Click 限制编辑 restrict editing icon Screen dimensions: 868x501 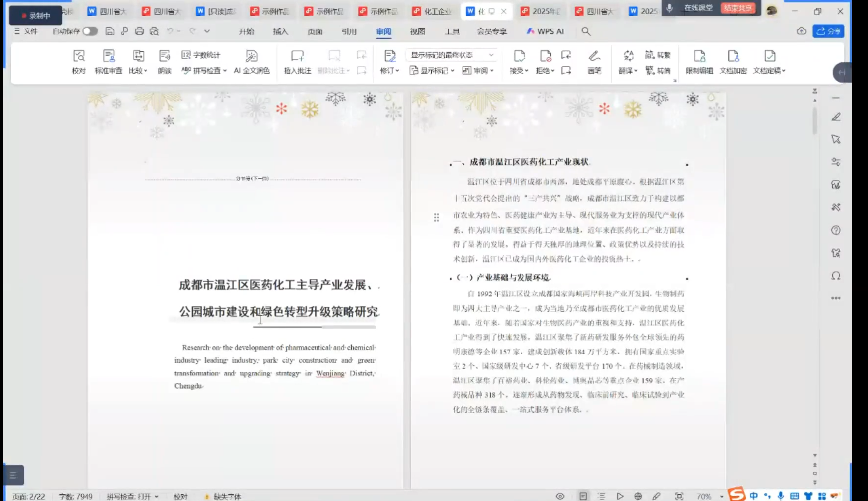699,61
